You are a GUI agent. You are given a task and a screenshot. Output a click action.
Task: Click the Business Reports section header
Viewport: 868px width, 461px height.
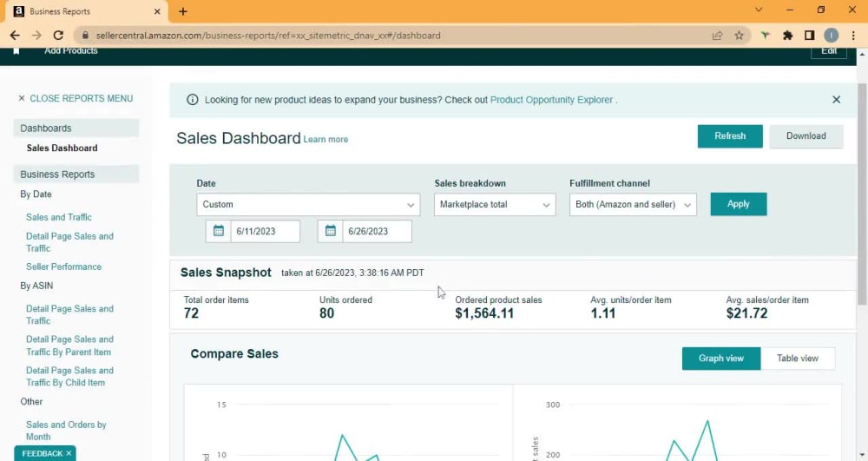[76, 174]
